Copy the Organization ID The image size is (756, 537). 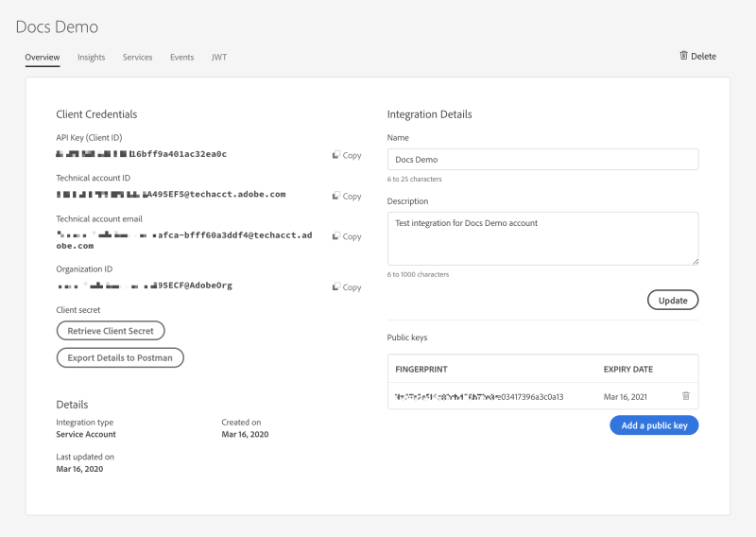(x=346, y=286)
